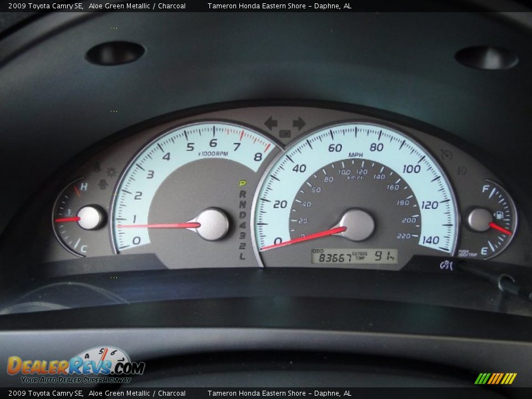
Task: Click the coolant temperature icon
Action: click(69, 213)
